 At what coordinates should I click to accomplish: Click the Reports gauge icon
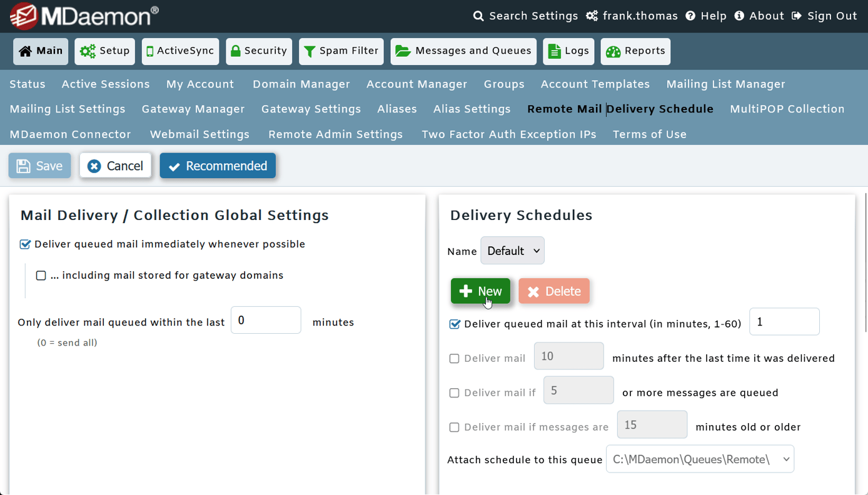click(613, 51)
